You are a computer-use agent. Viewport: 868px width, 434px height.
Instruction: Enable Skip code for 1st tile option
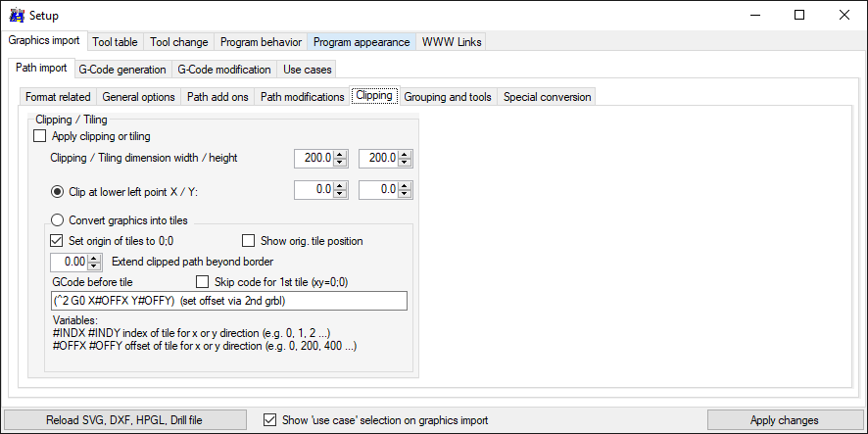[x=203, y=282]
